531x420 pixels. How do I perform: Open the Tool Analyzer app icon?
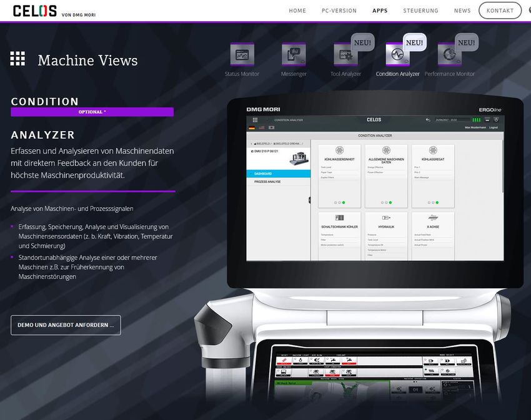click(x=345, y=54)
